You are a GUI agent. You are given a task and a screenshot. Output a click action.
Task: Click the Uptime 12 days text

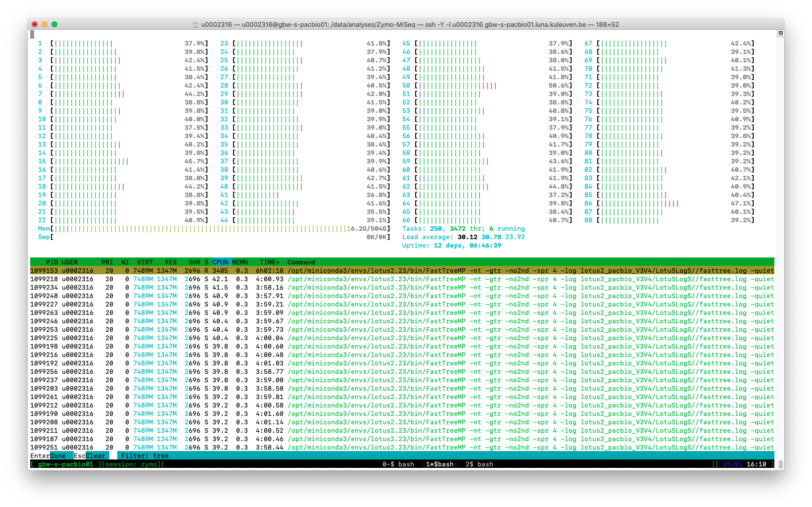[452, 246]
